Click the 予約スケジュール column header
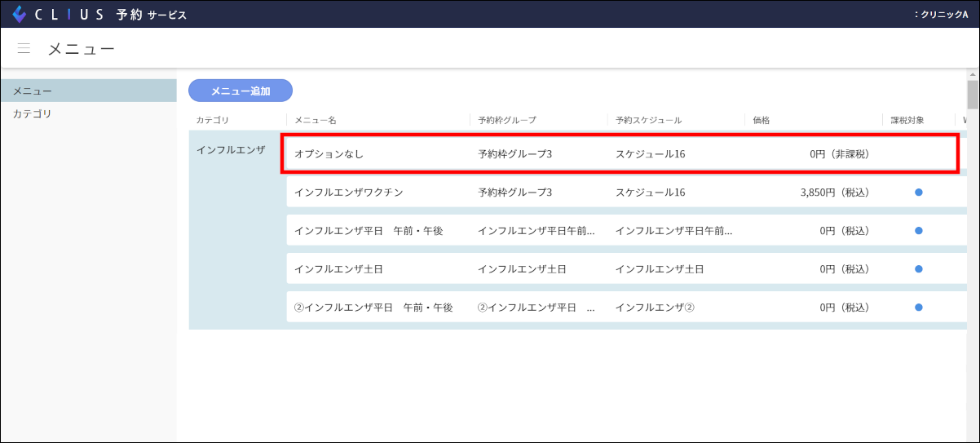980x443 pixels. point(649,120)
